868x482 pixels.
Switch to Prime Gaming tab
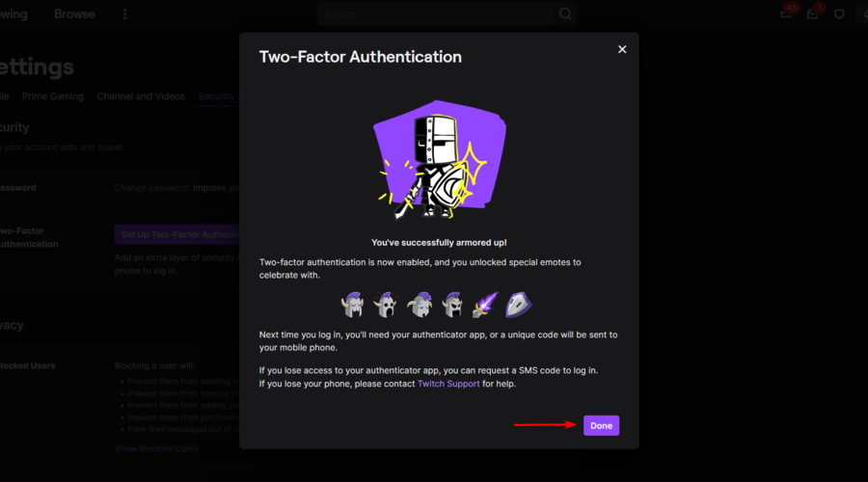pyautogui.click(x=53, y=96)
